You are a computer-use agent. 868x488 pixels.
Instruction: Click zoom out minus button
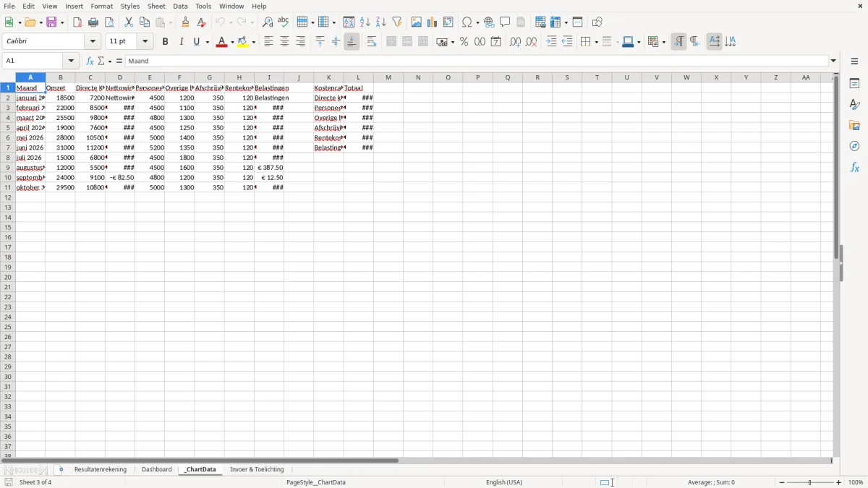tap(782, 482)
